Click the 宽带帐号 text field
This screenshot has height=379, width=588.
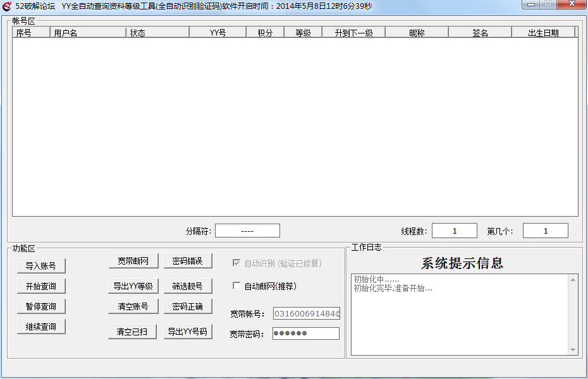(307, 313)
